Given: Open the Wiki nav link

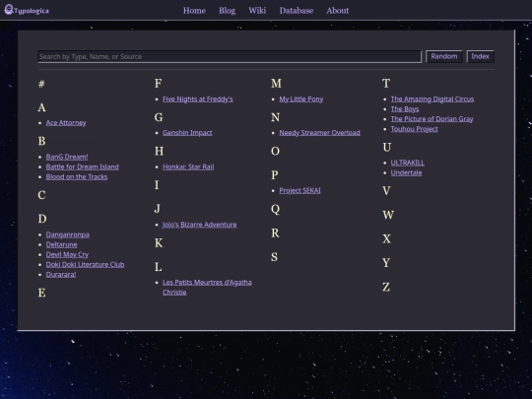Looking at the screenshot, I should [x=257, y=11].
